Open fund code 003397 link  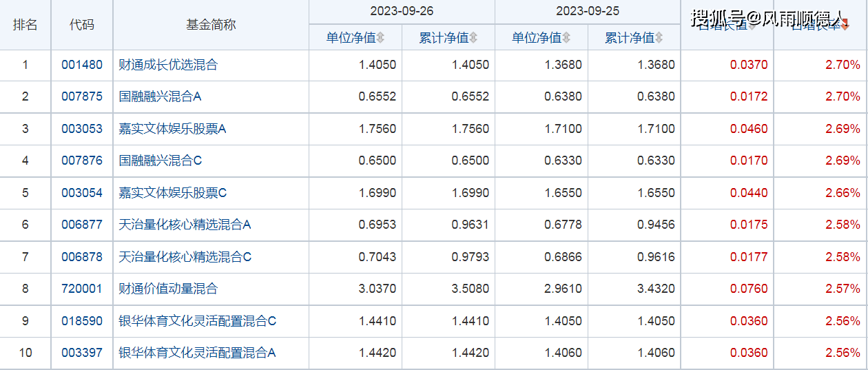coord(81,353)
